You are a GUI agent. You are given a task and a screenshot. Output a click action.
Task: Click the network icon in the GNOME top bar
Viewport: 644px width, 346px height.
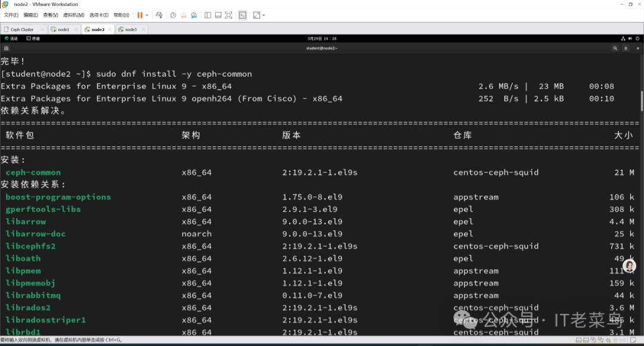pyautogui.click(x=623, y=39)
